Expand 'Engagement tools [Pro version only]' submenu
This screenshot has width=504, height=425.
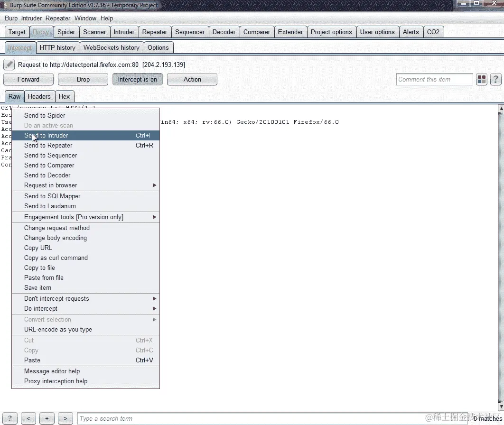click(85, 217)
